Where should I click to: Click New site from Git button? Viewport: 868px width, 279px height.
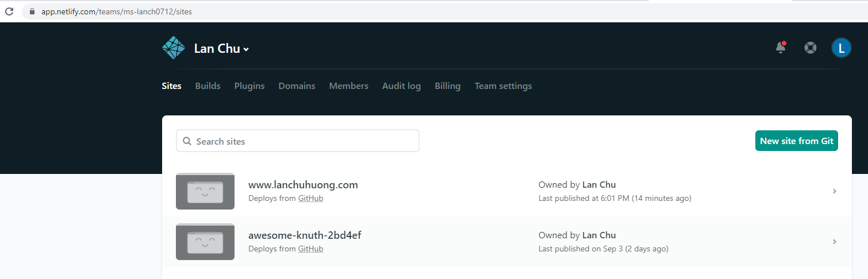click(x=796, y=141)
